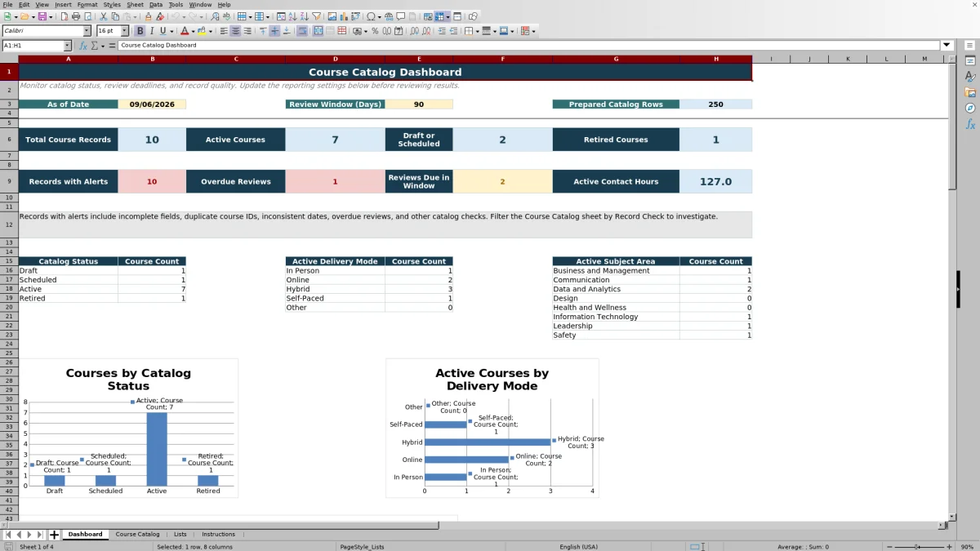This screenshot has width=980, height=551.
Task: Open the font color dropdown arrow
Action: coord(193,31)
